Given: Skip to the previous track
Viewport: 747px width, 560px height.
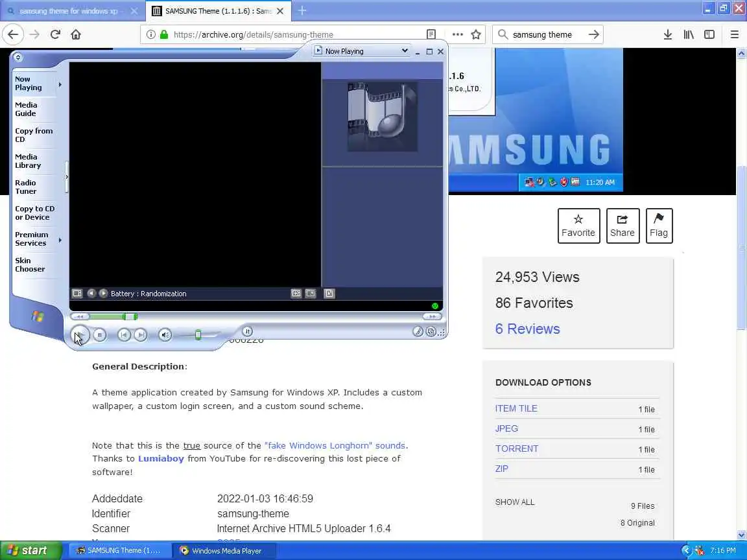Looking at the screenshot, I should coord(124,335).
